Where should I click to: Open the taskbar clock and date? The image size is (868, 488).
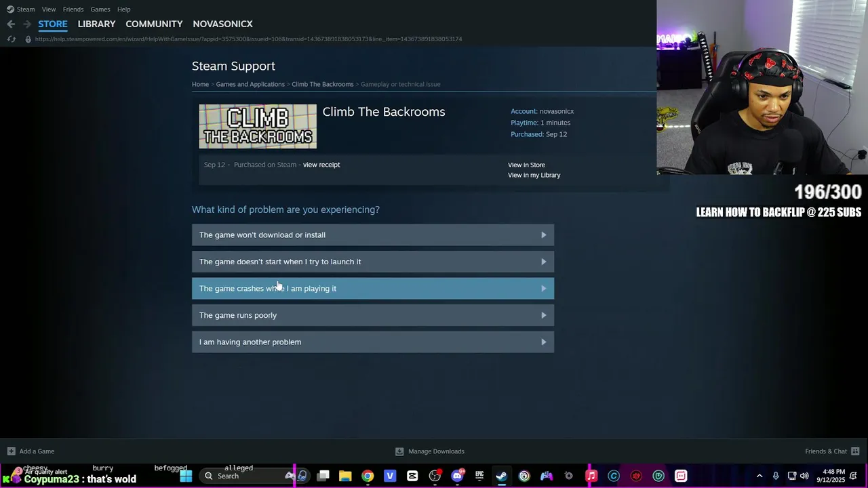(831, 476)
